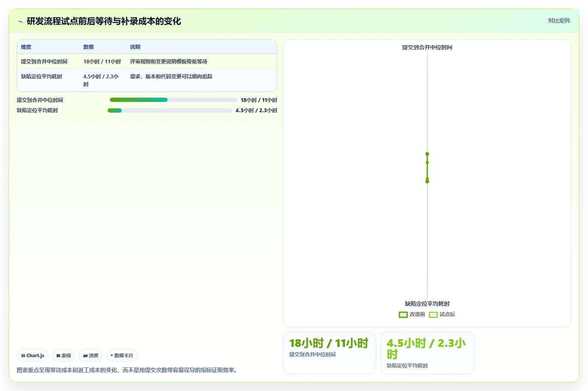Select the 数据卡片 tag chip
Viewport: 588px width, 391px height.
pos(122,355)
